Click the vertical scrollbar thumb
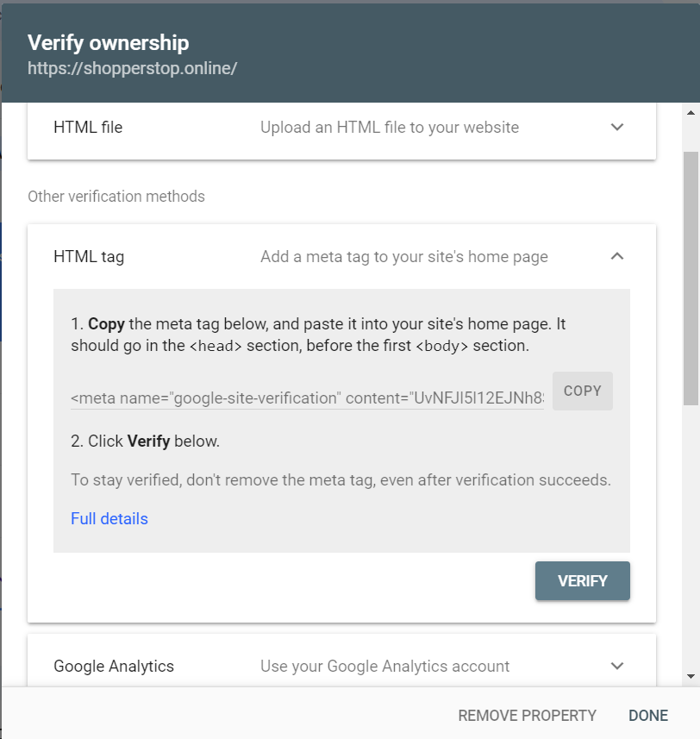 (691, 276)
